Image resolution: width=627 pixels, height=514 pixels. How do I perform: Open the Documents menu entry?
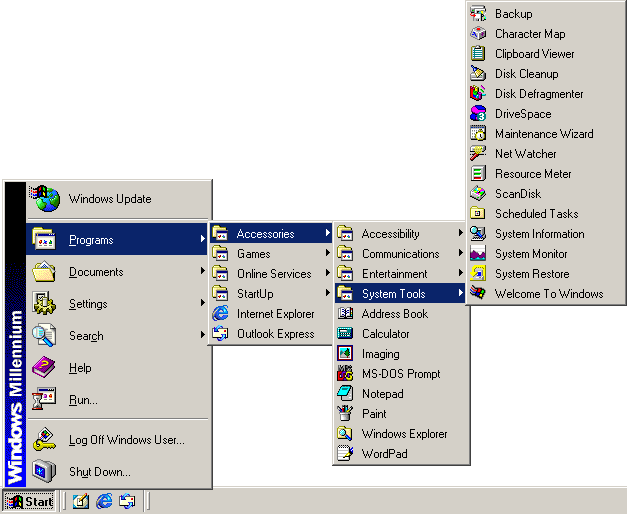(117, 271)
